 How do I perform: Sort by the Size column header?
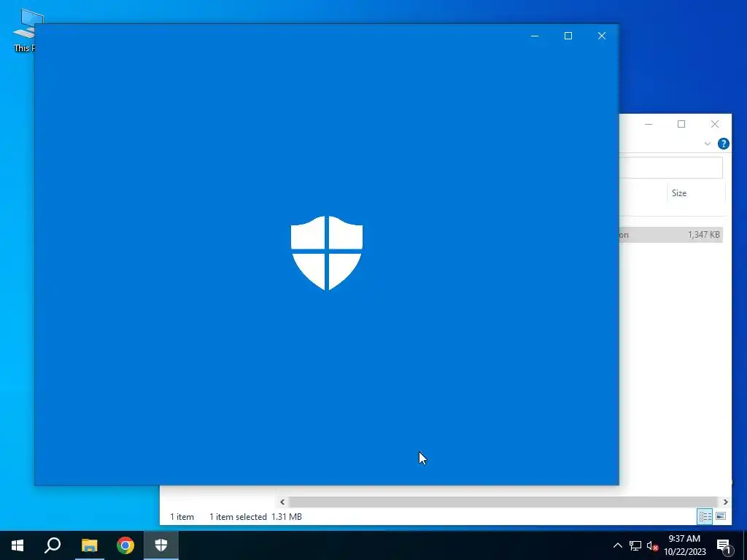695,192
